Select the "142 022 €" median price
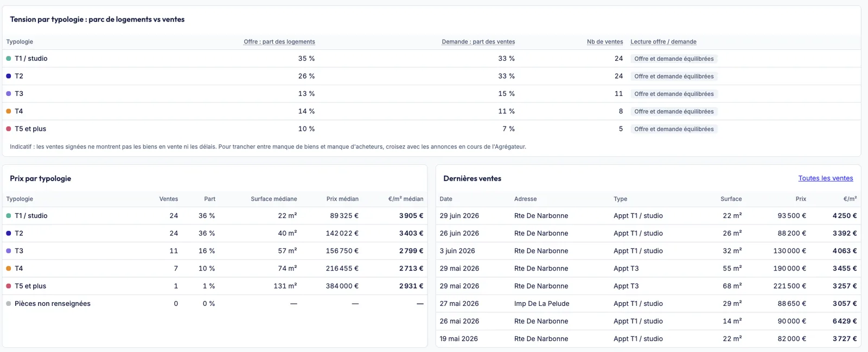The image size is (868, 352). pyautogui.click(x=342, y=233)
